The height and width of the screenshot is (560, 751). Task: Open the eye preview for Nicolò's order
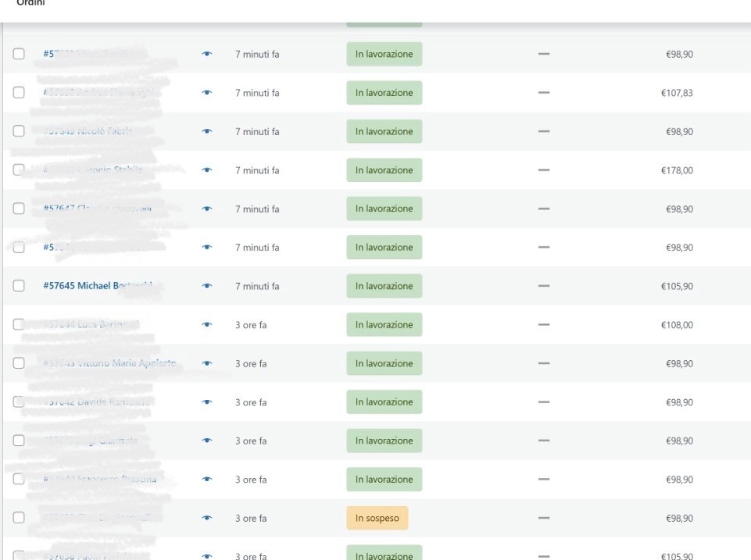tap(207, 132)
